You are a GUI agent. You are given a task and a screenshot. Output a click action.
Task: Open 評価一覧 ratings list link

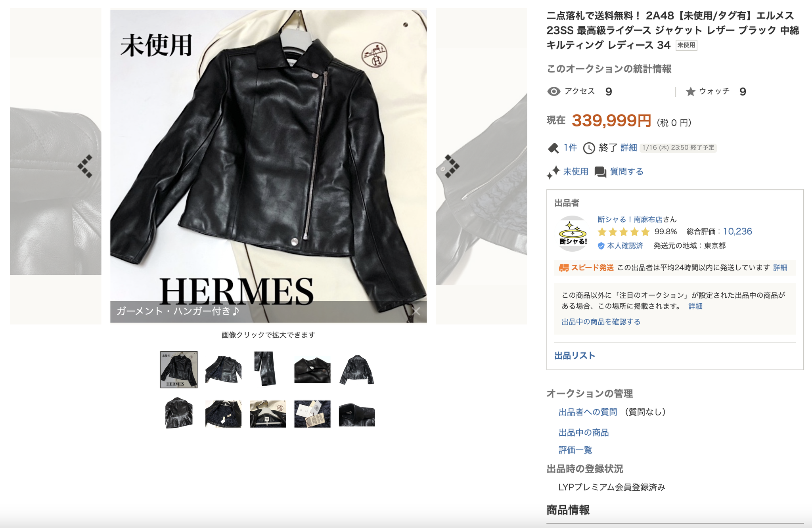pyautogui.click(x=575, y=450)
